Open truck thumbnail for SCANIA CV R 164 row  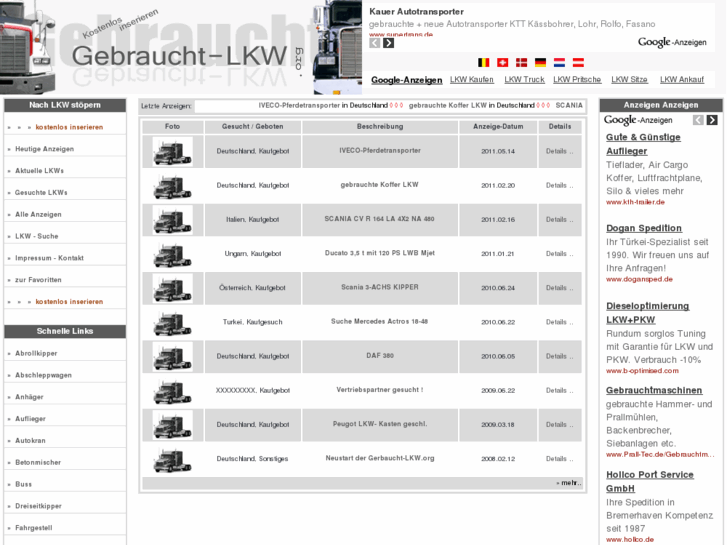(172, 219)
